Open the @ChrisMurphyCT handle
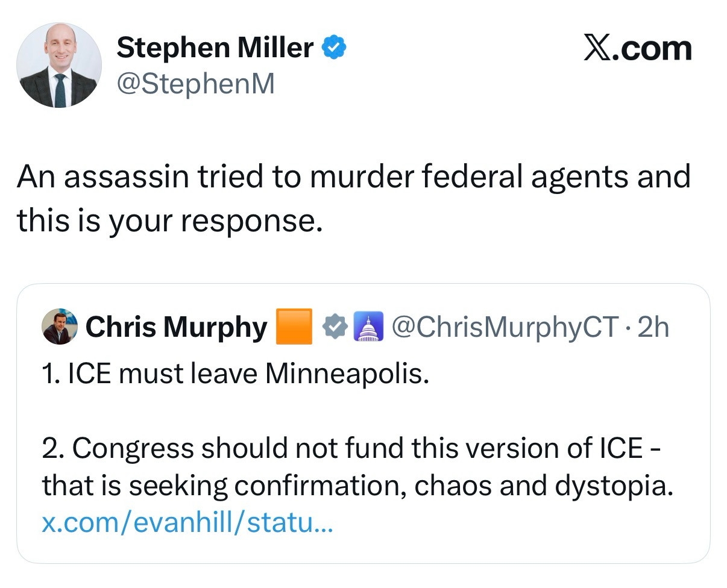 pyautogui.click(x=505, y=327)
